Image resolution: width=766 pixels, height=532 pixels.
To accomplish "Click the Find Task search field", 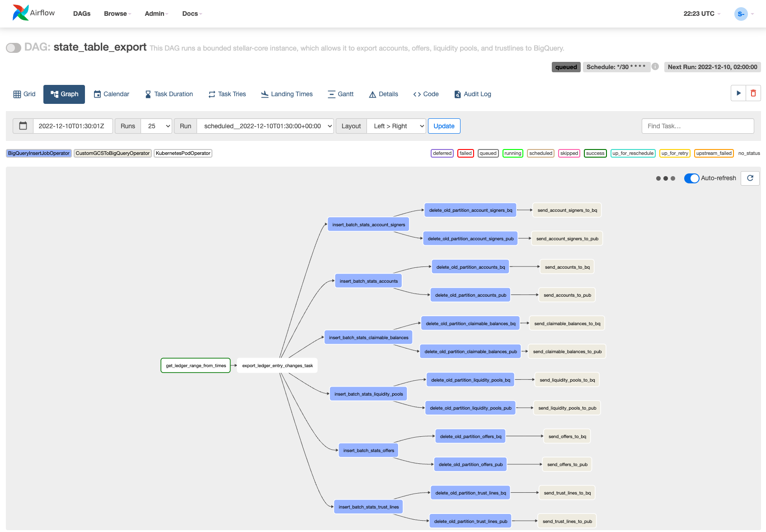I will [x=697, y=126].
